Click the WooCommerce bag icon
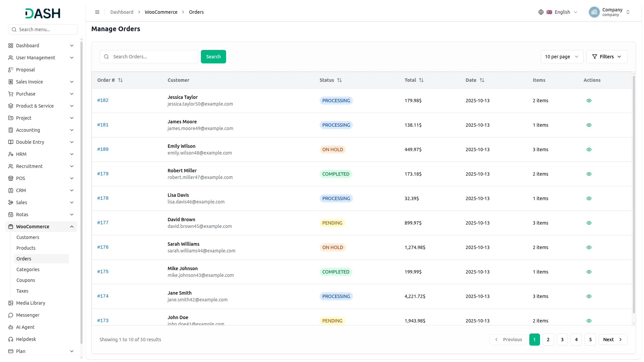 pos(11,227)
